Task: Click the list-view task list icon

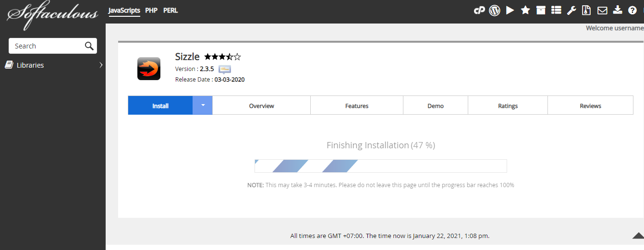Action: coord(556,10)
